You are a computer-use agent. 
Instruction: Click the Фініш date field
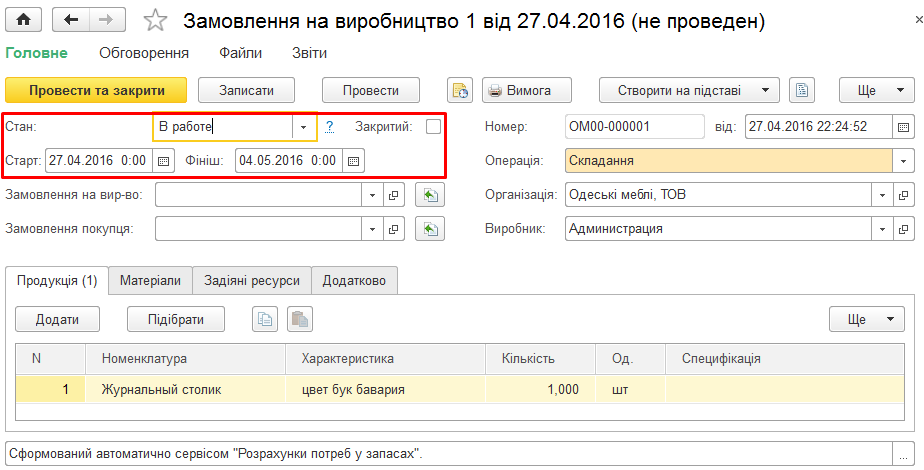coord(289,161)
